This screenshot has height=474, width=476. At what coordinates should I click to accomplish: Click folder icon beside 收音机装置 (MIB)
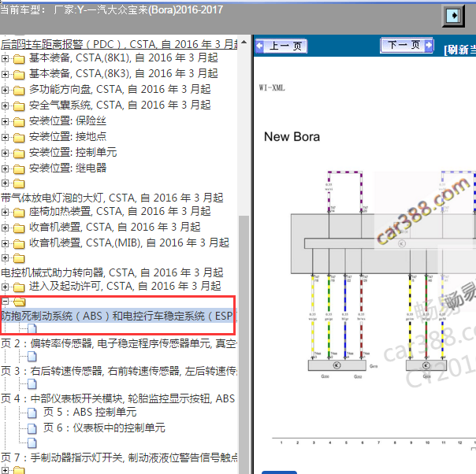(19, 243)
